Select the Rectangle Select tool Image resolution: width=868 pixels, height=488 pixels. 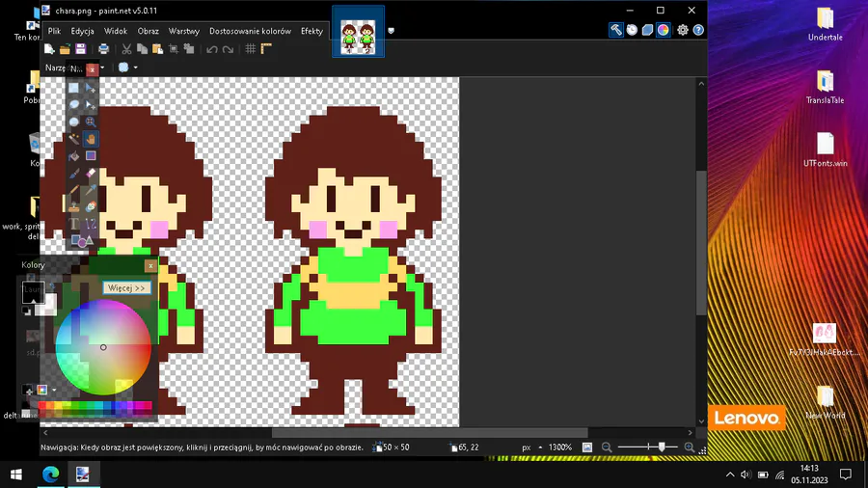click(73, 88)
